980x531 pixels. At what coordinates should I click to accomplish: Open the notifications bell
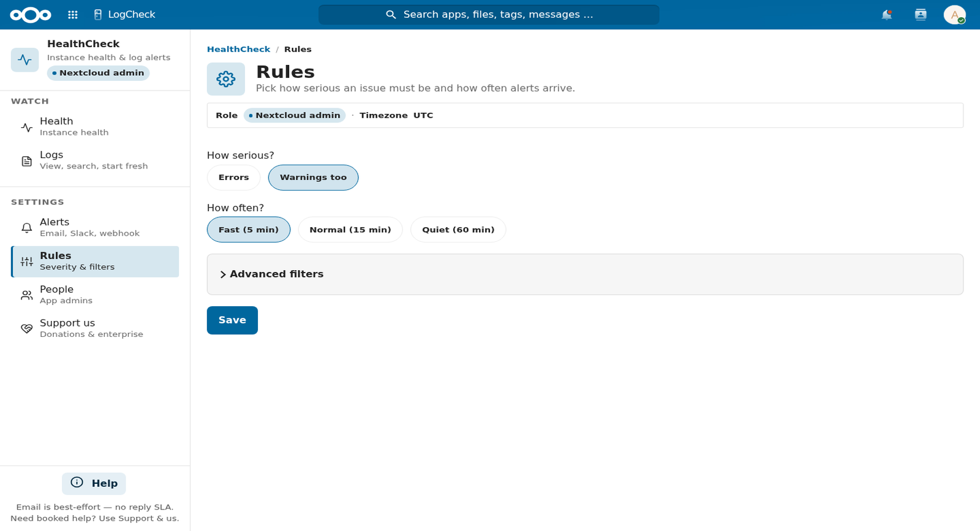tap(887, 15)
